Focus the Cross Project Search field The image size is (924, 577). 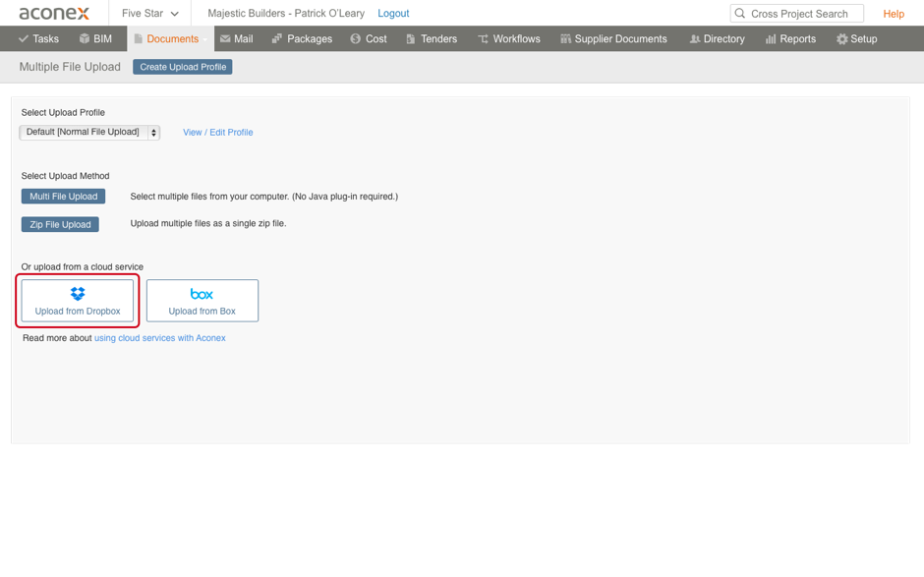pyautogui.click(x=797, y=14)
